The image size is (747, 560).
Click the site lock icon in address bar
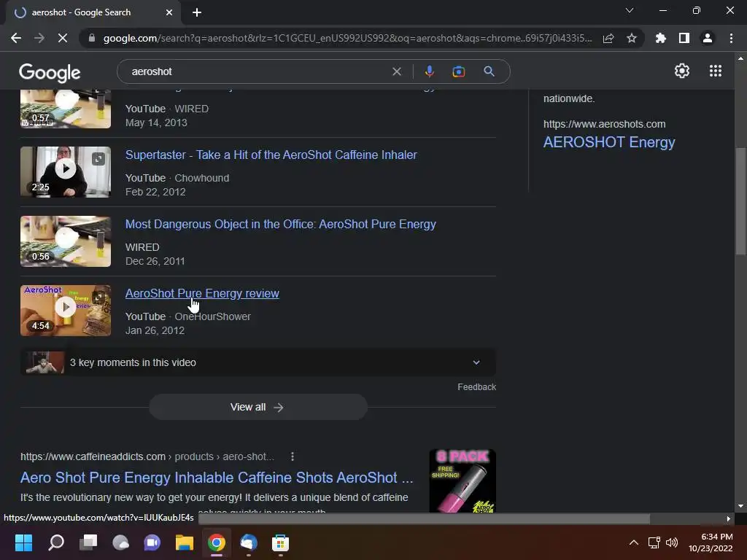[92, 38]
